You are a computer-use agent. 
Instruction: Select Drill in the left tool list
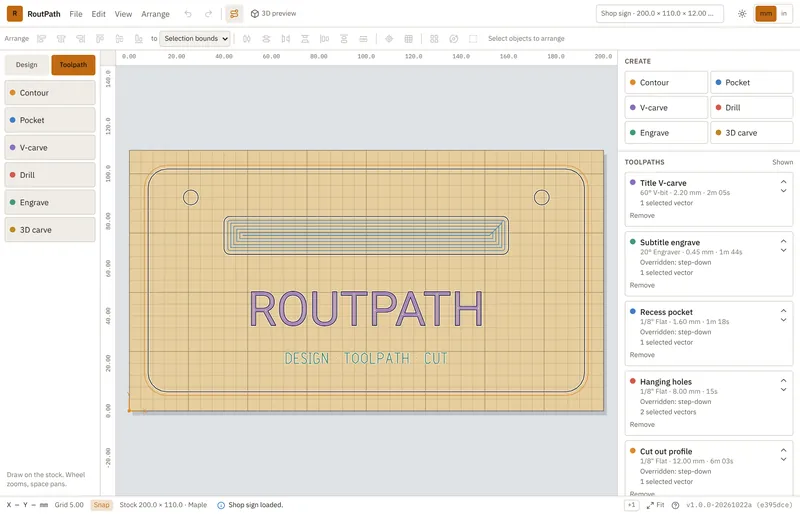50,175
